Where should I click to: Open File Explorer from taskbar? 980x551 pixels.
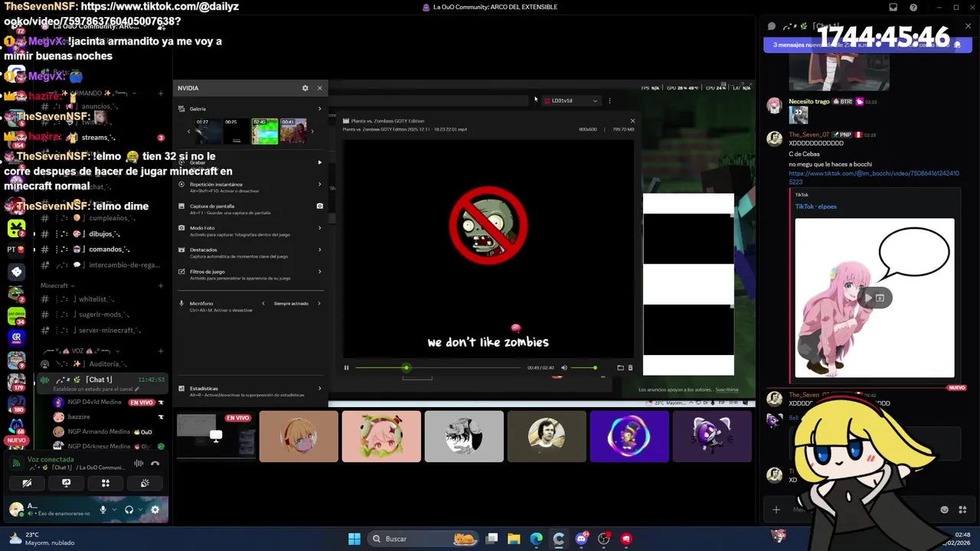click(514, 539)
